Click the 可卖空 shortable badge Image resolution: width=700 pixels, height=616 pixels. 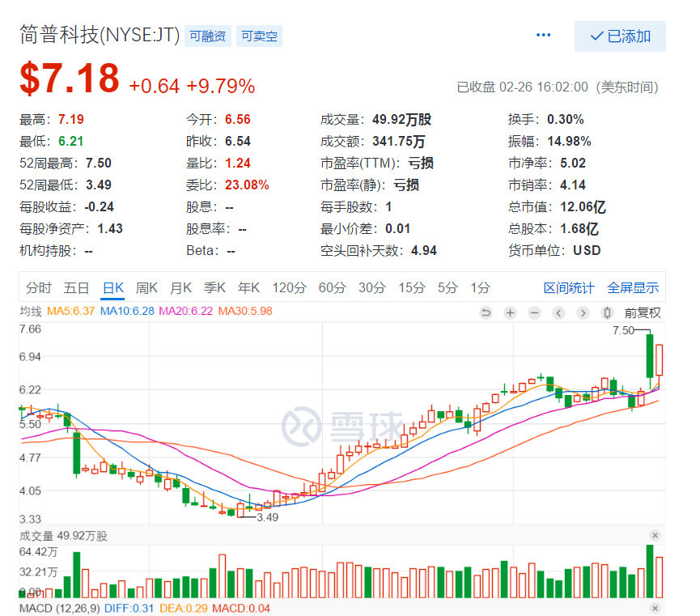coord(259,36)
